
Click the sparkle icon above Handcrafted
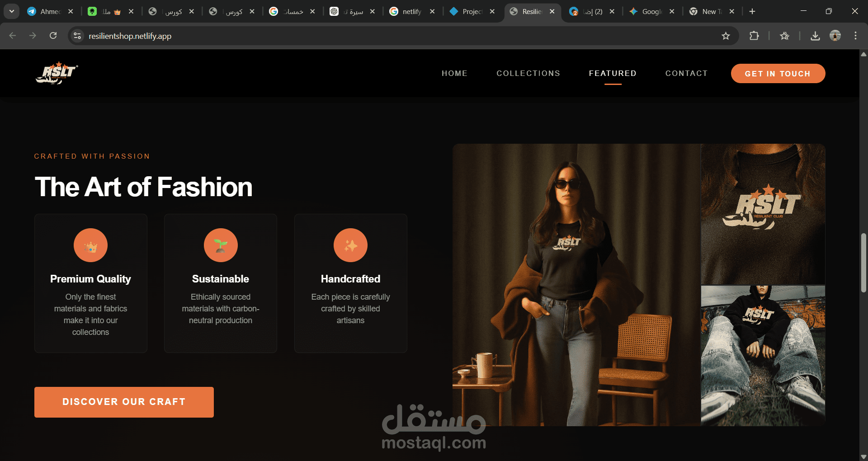click(350, 245)
